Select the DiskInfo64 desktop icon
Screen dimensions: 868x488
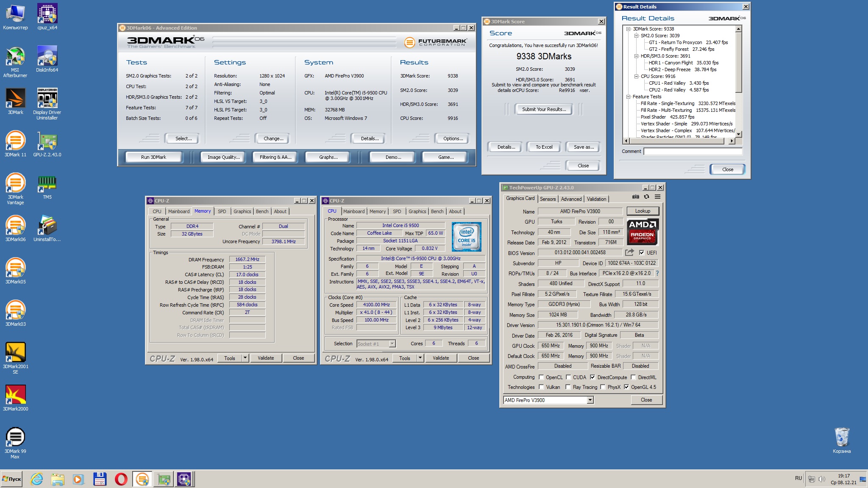[47, 59]
